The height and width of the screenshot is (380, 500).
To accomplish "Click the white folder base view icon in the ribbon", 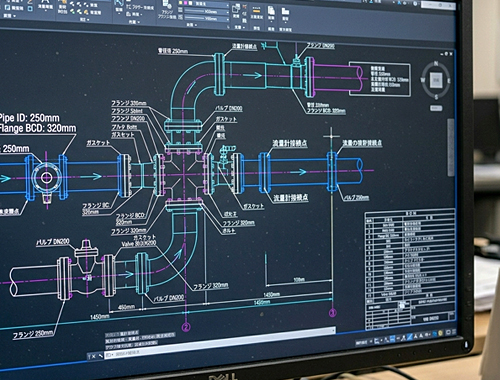I will coord(285,11).
